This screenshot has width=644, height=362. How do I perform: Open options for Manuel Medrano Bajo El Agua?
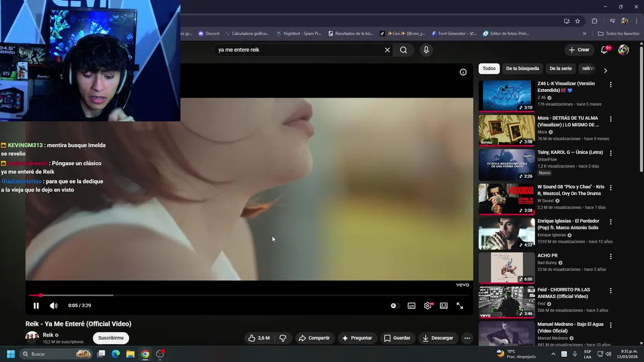pos(611,325)
